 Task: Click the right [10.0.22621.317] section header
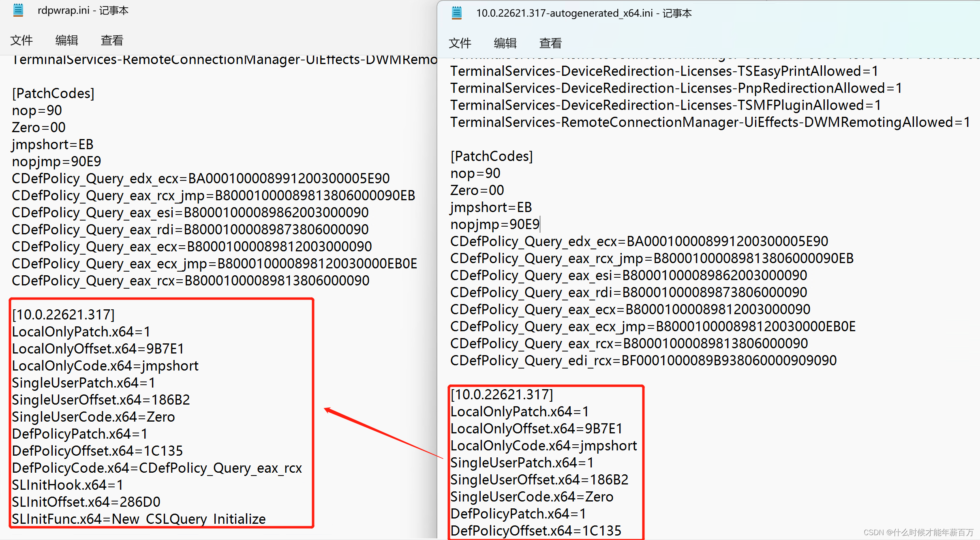pos(502,394)
